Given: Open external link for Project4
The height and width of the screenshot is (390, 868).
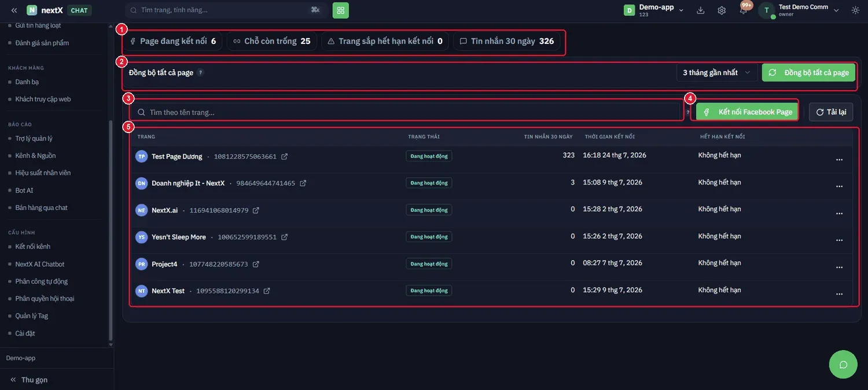Looking at the screenshot, I should (x=256, y=264).
